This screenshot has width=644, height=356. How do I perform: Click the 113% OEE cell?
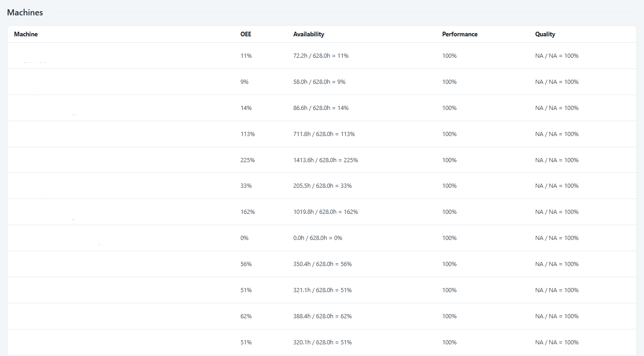click(248, 134)
